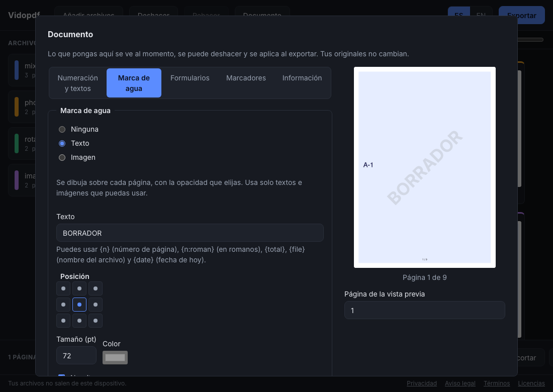Switch to the Marca de agua tab

tap(134, 83)
